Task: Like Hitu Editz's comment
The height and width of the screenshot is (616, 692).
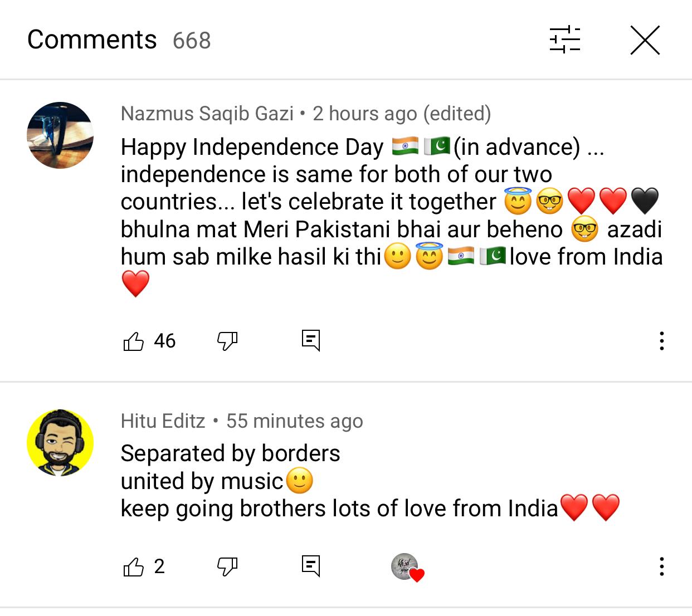Action: 134,567
